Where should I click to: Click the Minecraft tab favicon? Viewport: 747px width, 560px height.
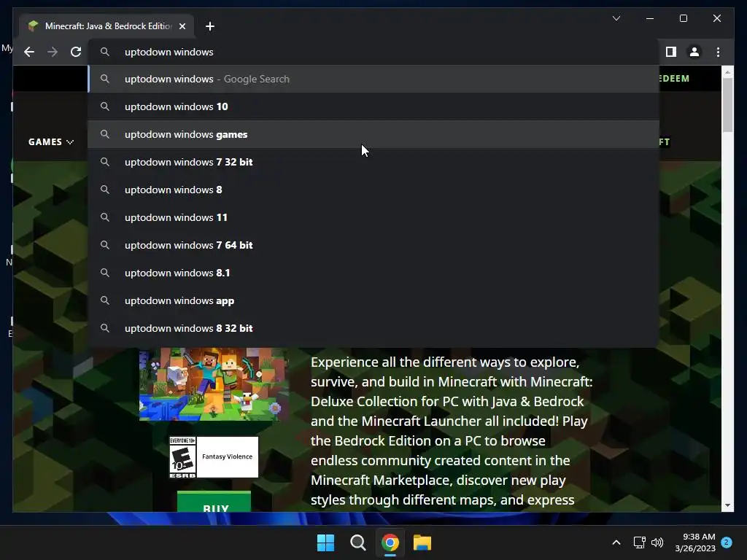(33, 26)
